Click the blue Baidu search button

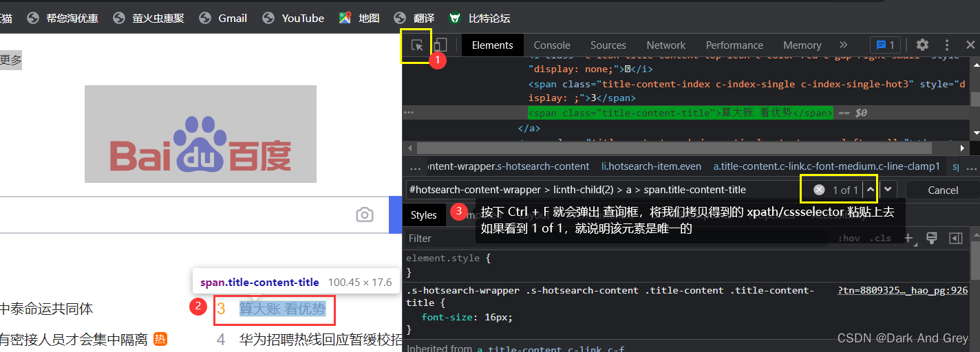point(396,214)
